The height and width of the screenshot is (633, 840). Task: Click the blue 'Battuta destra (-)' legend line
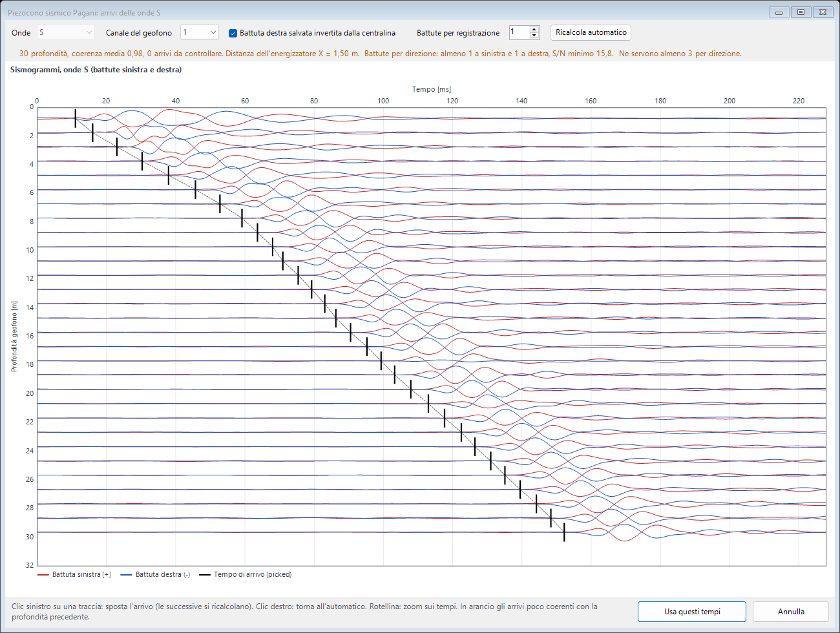127,575
